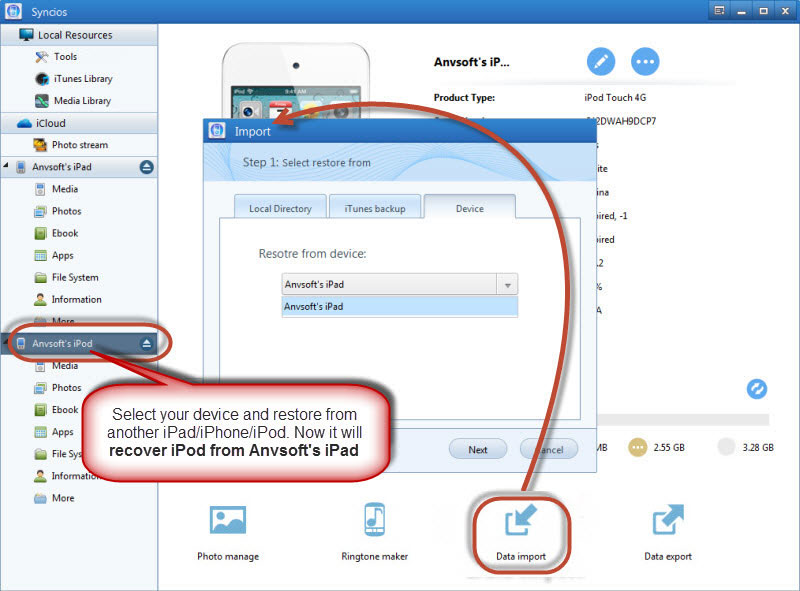
Task: Open Data import tool
Action: click(521, 533)
